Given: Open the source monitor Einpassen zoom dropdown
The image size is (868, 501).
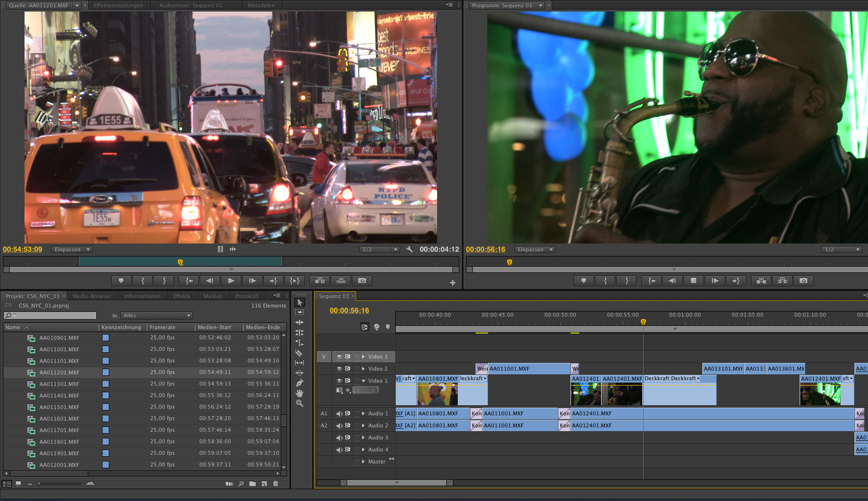Looking at the screenshot, I should (72, 249).
